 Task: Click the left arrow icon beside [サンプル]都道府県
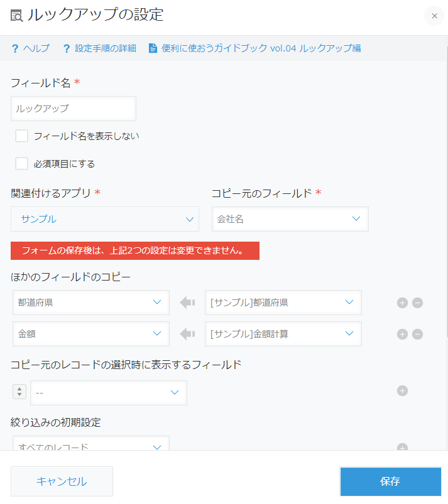click(x=186, y=302)
